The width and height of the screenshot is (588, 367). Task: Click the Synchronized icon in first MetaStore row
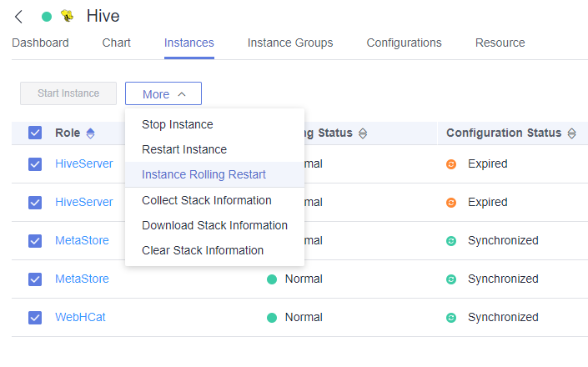[x=451, y=241]
